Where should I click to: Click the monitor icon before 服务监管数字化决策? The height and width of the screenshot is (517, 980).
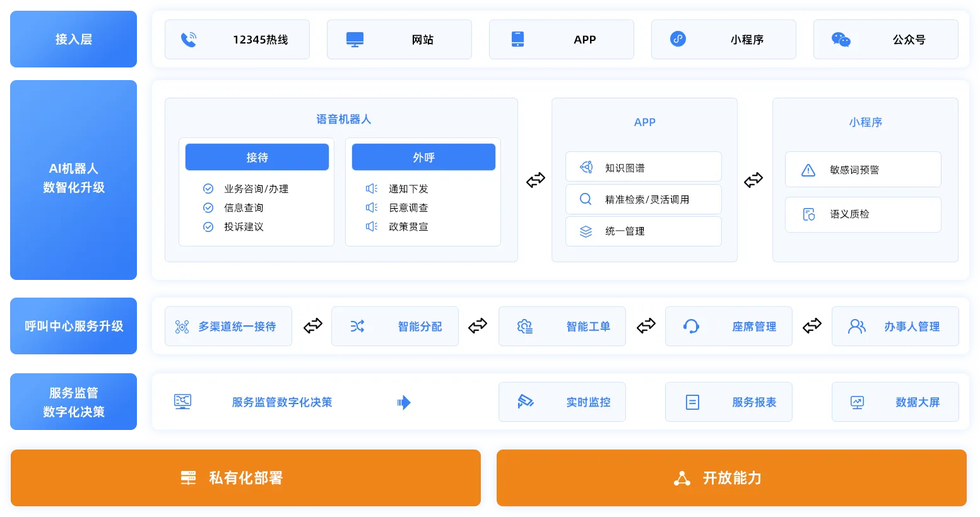click(182, 402)
